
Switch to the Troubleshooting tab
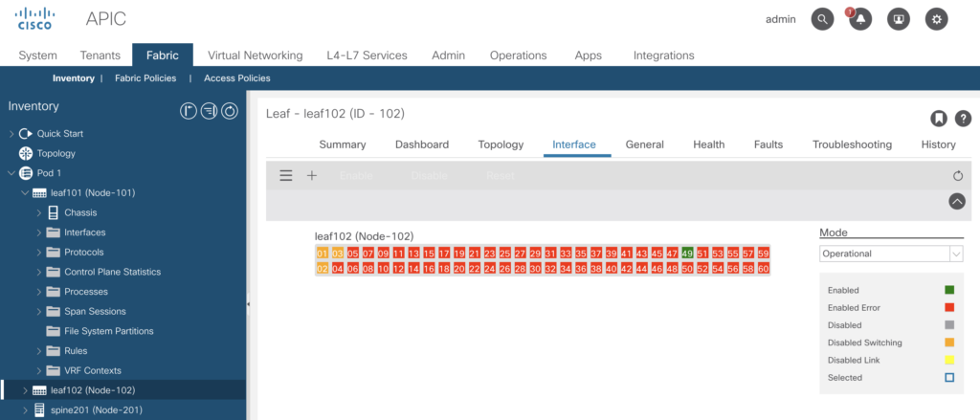tap(852, 144)
